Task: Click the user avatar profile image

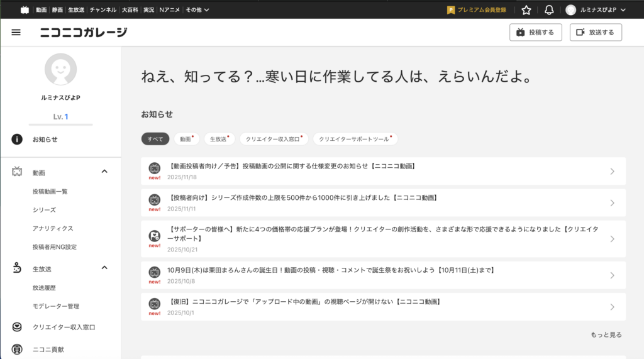Action: click(x=60, y=69)
